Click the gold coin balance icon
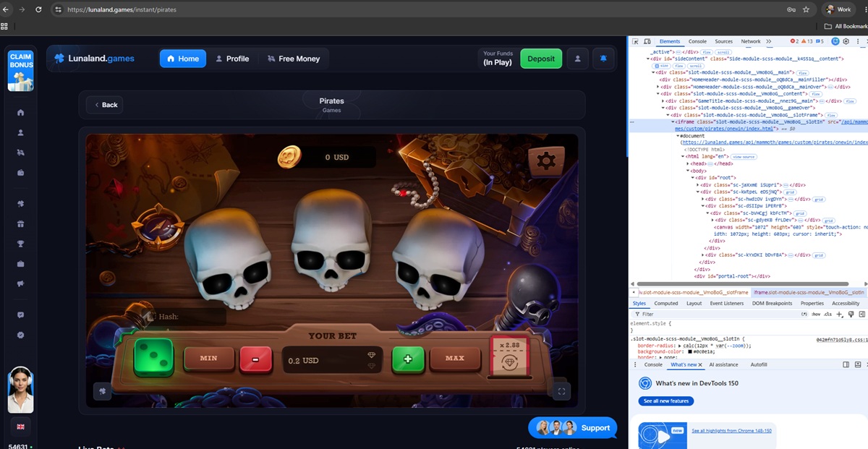 click(x=289, y=156)
